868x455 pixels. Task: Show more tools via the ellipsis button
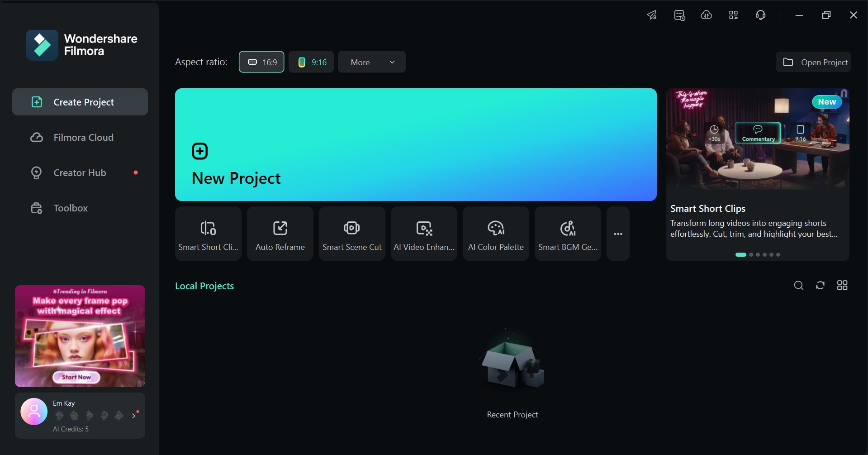(x=618, y=234)
